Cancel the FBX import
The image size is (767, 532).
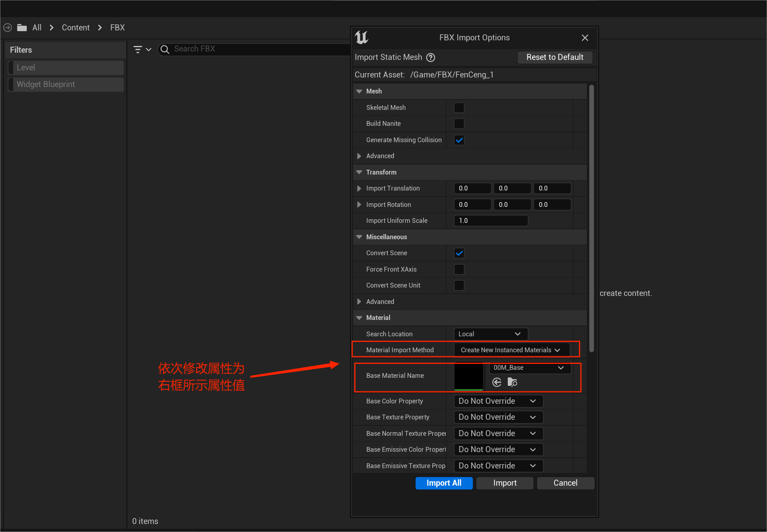point(566,483)
